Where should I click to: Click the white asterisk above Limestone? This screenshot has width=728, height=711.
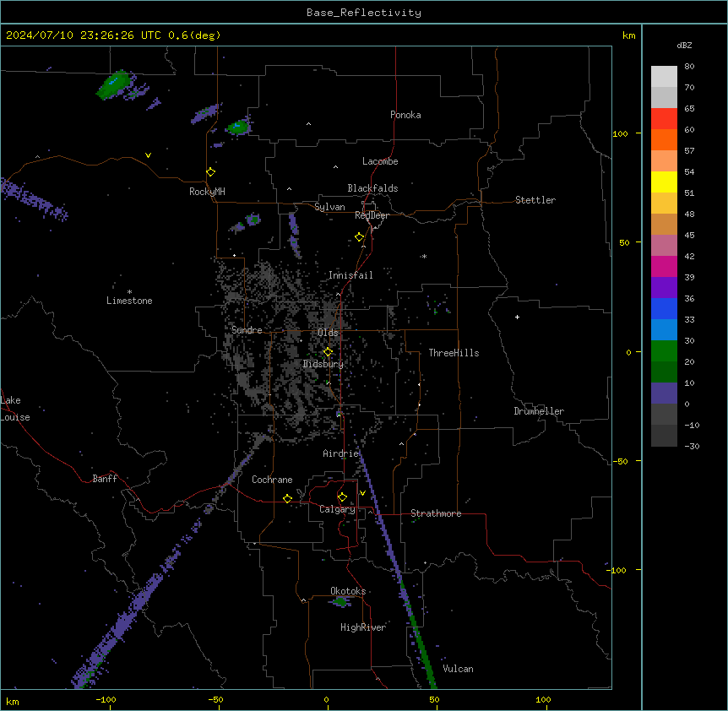coord(129,292)
